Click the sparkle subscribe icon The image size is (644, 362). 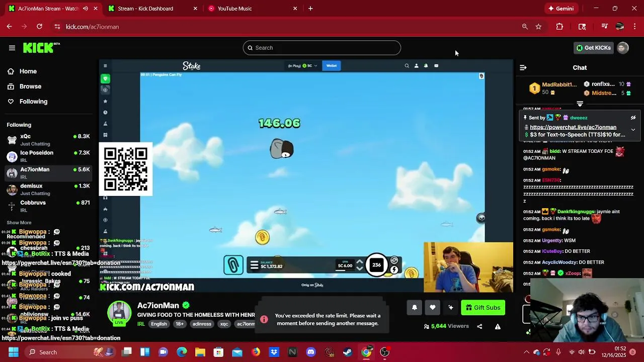click(x=451, y=308)
